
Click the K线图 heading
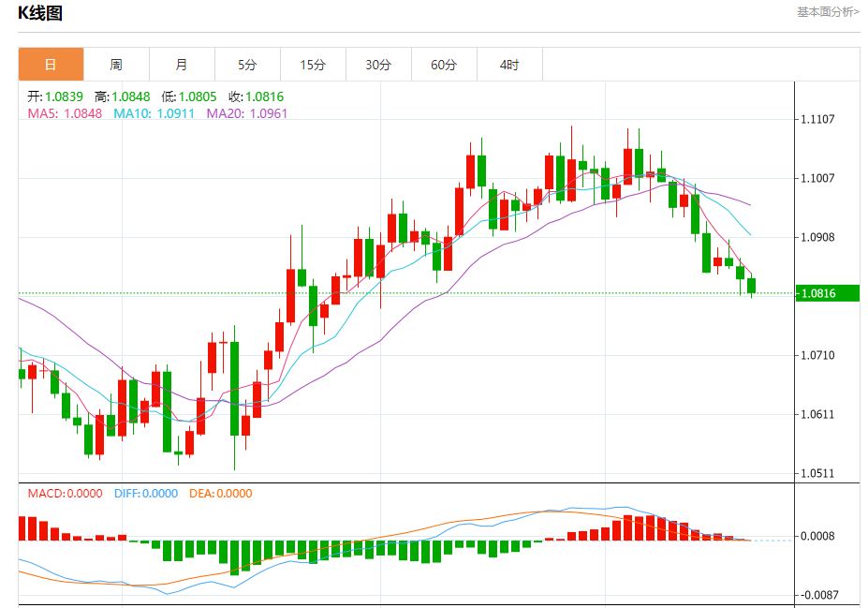point(40,13)
